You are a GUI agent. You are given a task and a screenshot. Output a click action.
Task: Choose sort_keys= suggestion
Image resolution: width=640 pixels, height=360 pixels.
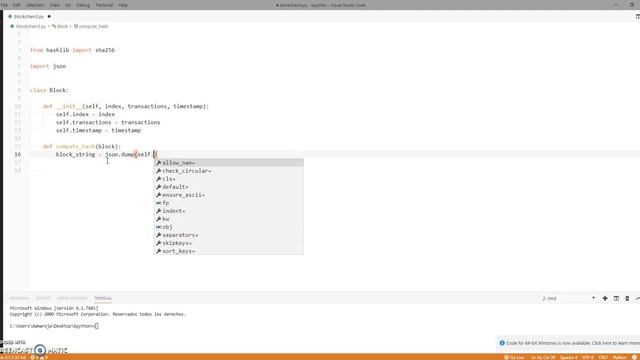[229, 251]
